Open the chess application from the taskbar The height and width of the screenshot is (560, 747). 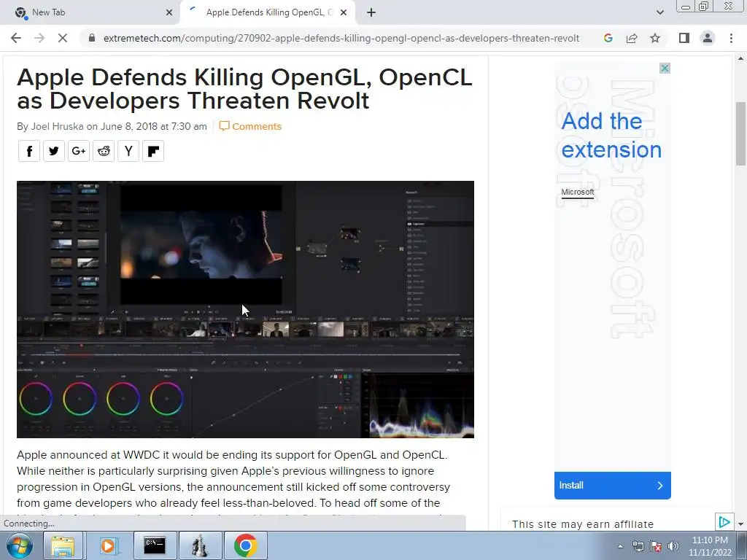pyautogui.click(x=200, y=545)
